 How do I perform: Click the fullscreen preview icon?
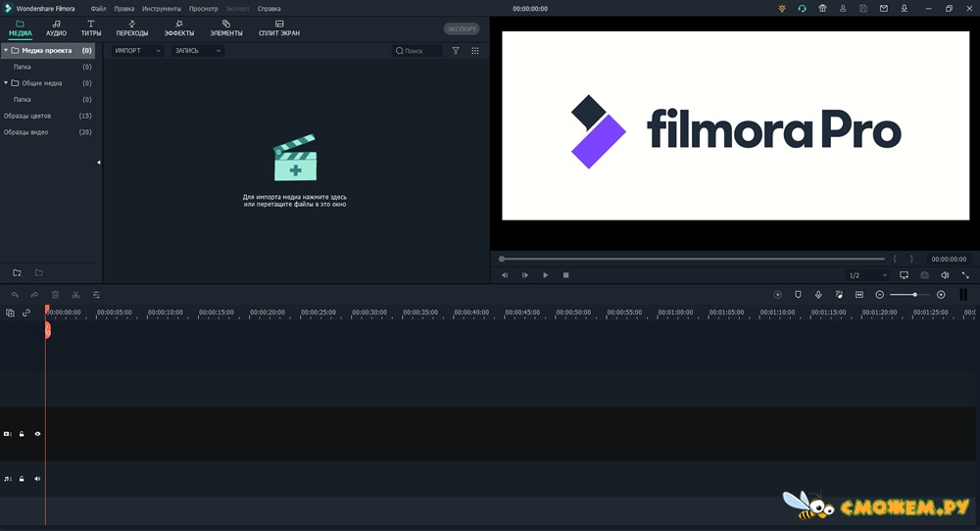coord(965,275)
